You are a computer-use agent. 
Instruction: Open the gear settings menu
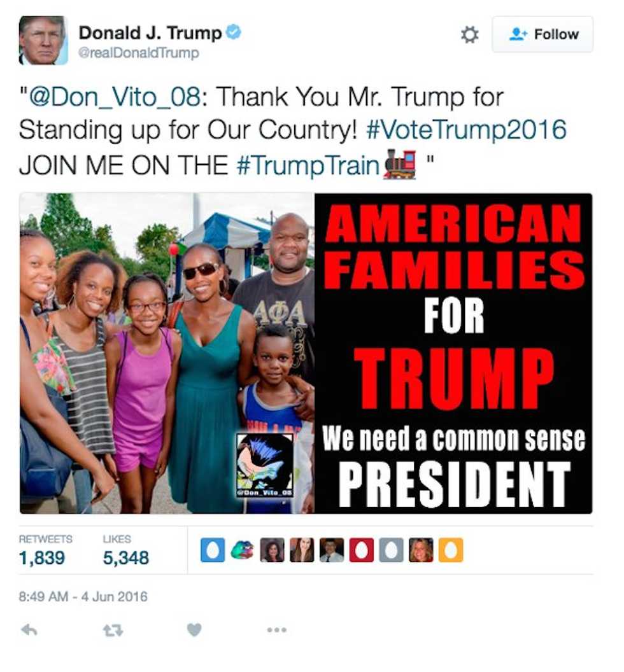(x=469, y=35)
